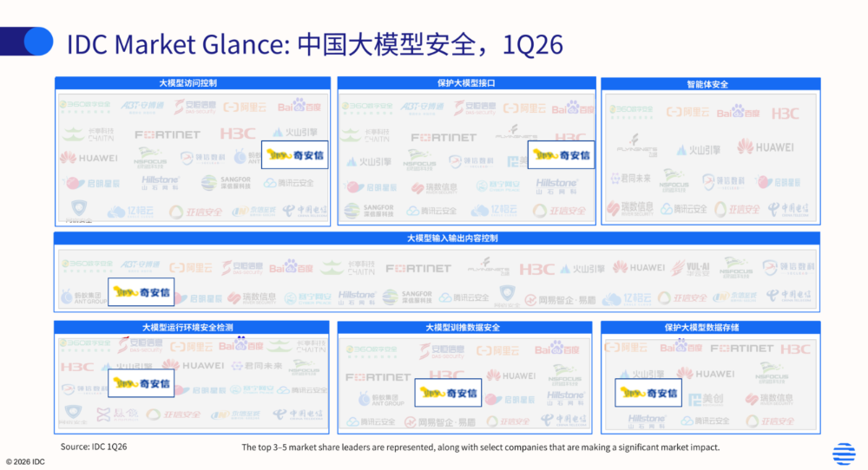This screenshot has width=868, height=470.
Task: Click the Fortinet logo in 大模型访问控制 panel
Action: tap(168, 134)
